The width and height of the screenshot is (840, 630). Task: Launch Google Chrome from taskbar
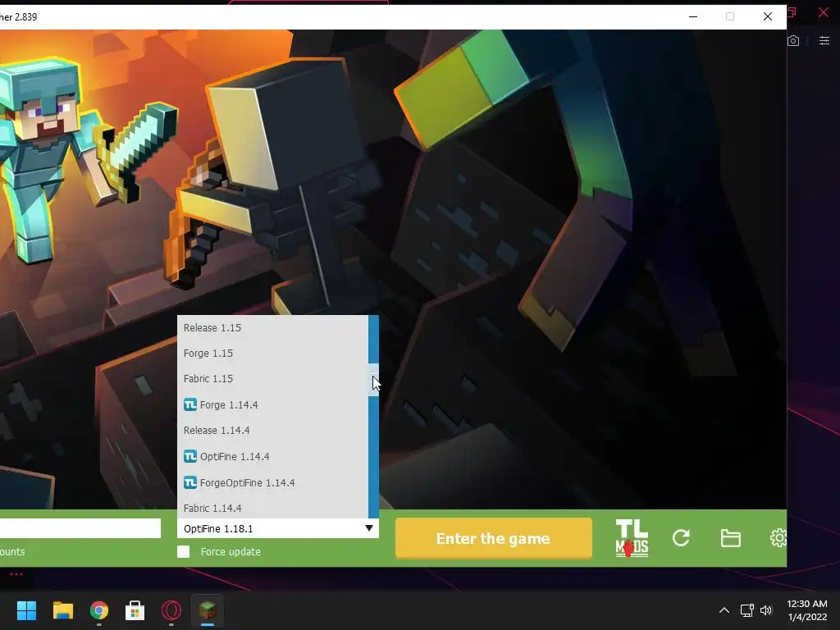pyautogui.click(x=99, y=610)
